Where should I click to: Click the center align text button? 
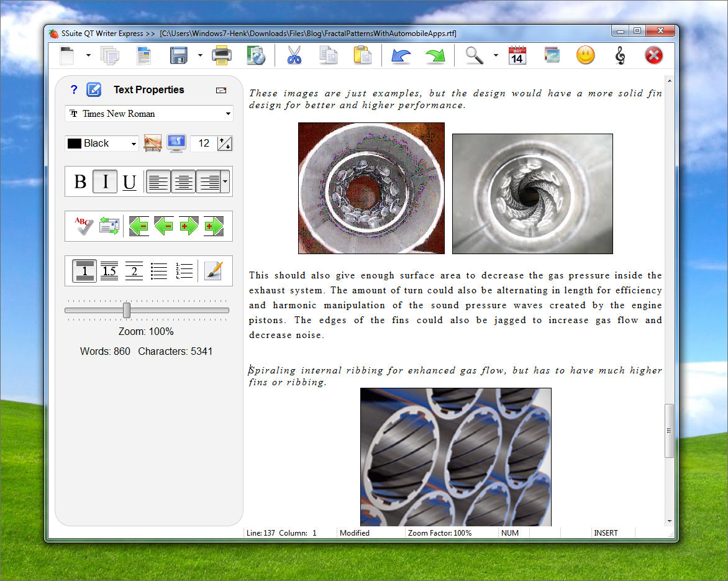tap(183, 182)
